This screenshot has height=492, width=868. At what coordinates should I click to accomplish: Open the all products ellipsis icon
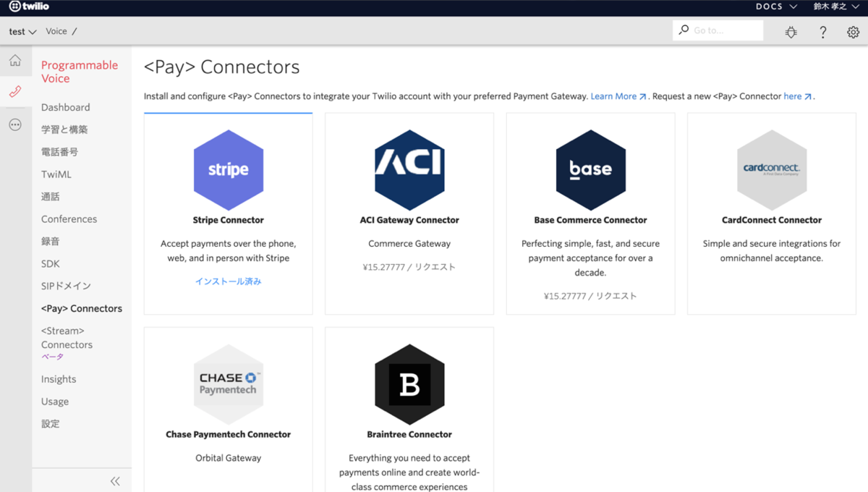pyautogui.click(x=15, y=124)
